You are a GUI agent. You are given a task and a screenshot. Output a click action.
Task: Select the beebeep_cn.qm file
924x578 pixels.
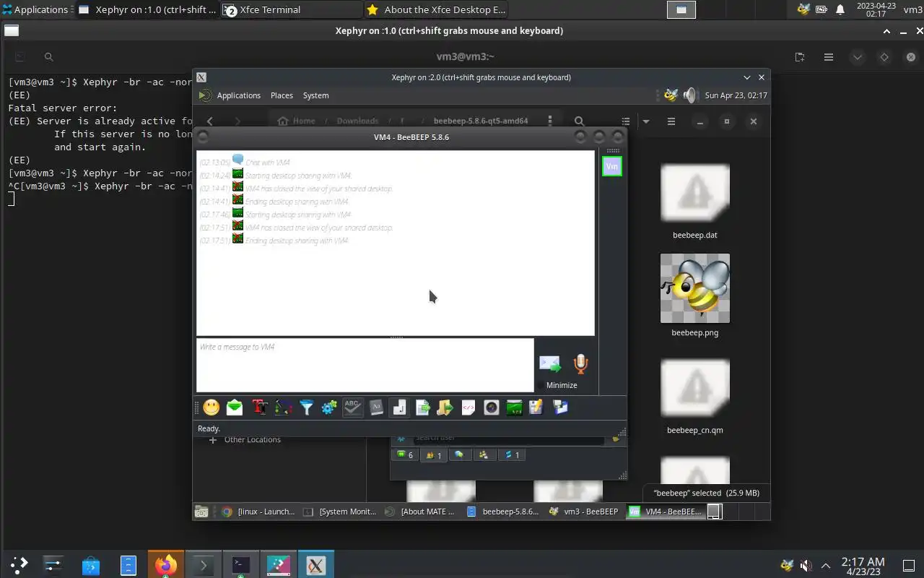[x=695, y=397]
